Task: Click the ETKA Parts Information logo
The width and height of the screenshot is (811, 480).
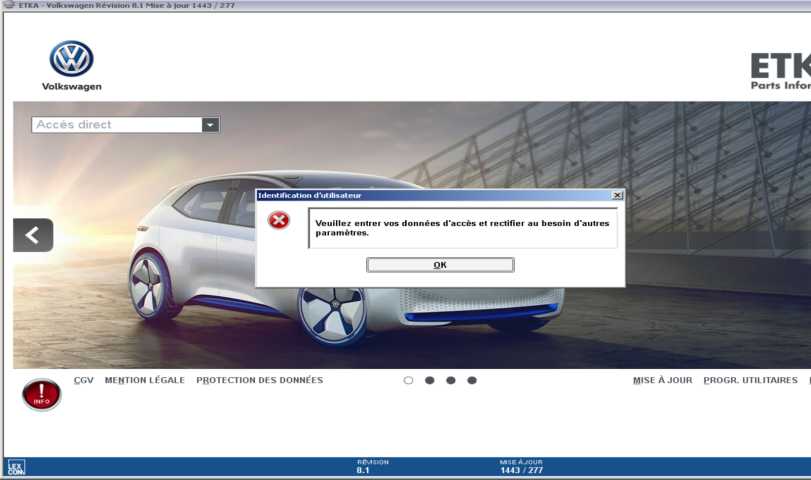Action: point(780,71)
